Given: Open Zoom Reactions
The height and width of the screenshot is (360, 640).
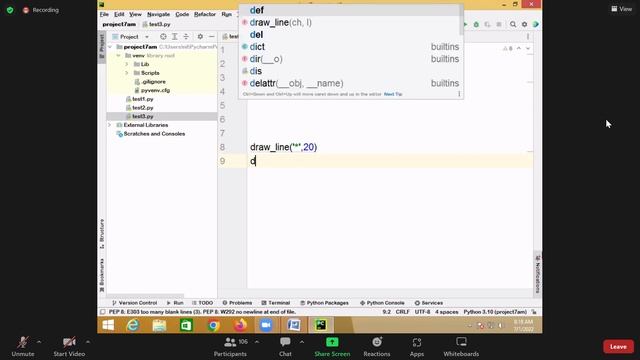Looking at the screenshot, I should 377,347.
